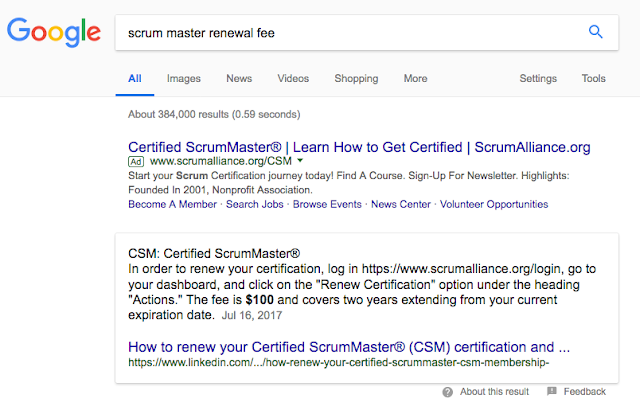Visit the Volunteer Opportunities sitelink
Screen dimensions: 640x414
tap(494, 204)
